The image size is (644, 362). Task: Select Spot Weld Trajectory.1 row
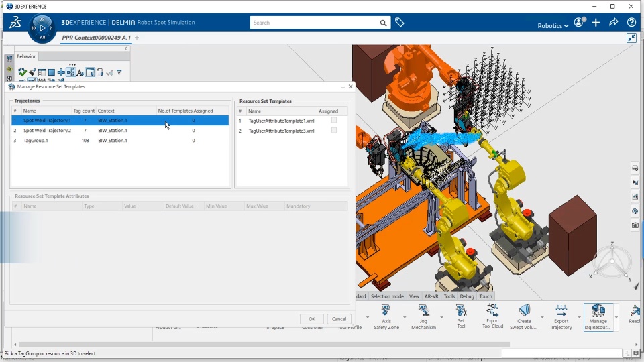pyautogui.click(x=120, y=120)
